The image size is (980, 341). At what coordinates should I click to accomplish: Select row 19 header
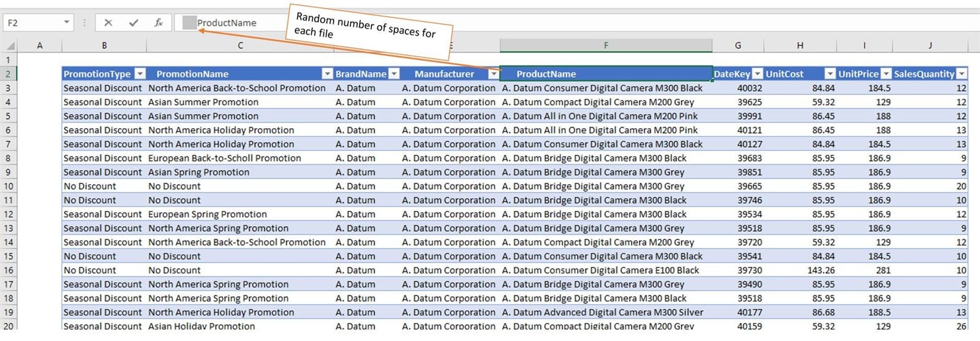tap(9, 312)
